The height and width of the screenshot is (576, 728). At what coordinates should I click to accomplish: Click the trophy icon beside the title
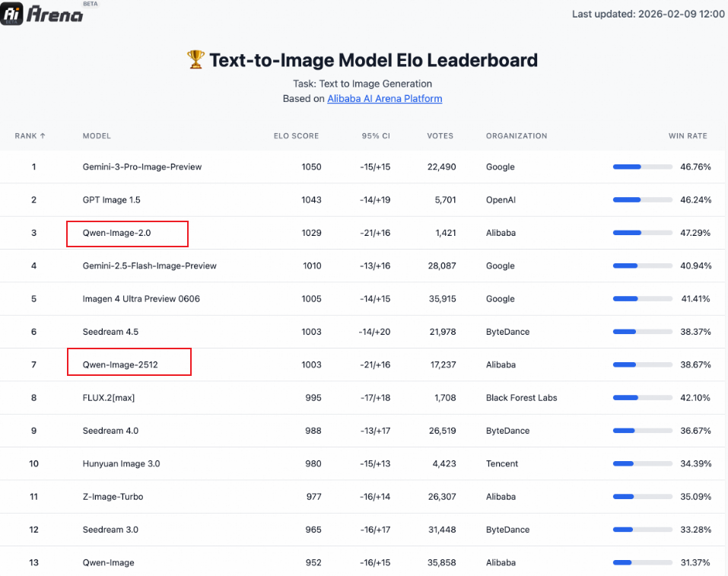click(x=196, y=60)
